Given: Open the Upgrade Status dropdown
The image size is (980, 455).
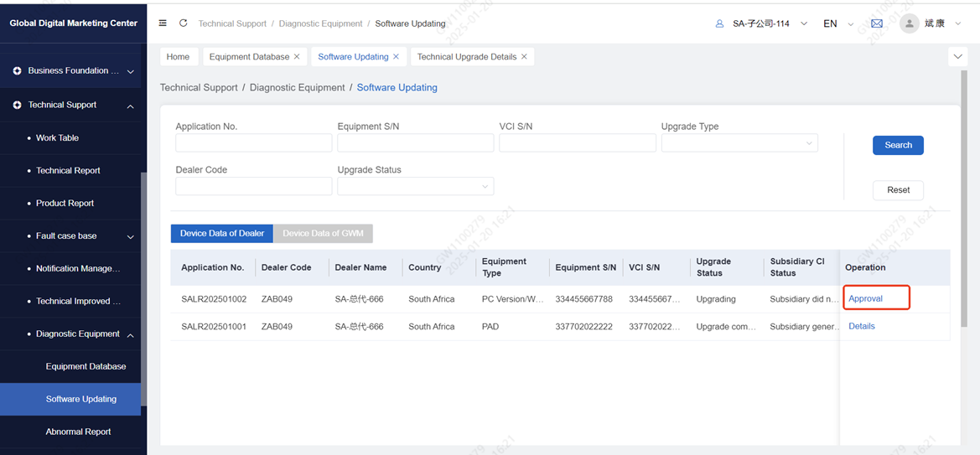Looking at the screenshot, I should (415, 186).
